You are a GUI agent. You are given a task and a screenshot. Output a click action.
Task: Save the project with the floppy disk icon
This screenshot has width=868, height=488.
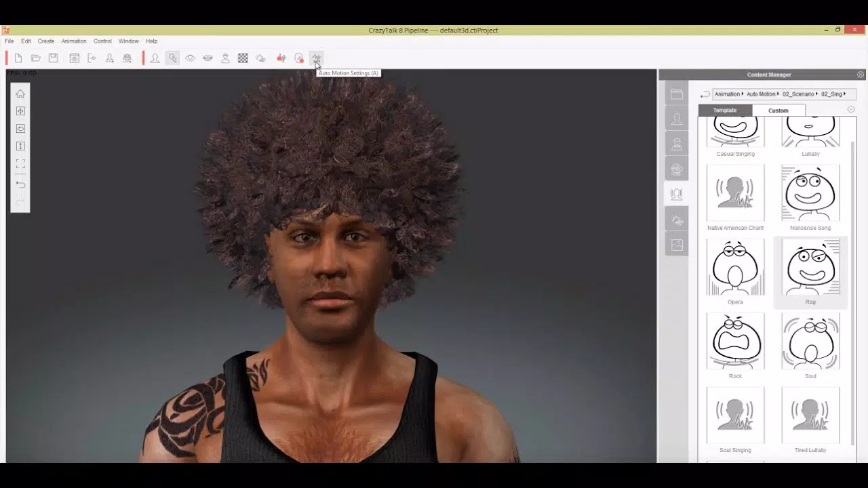coord(54,58)
